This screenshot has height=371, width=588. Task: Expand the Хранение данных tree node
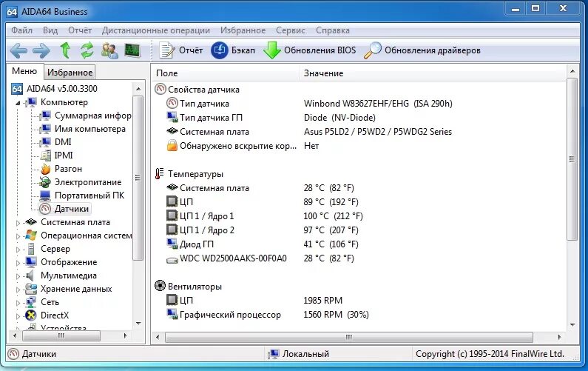click(x=18, y=290)
